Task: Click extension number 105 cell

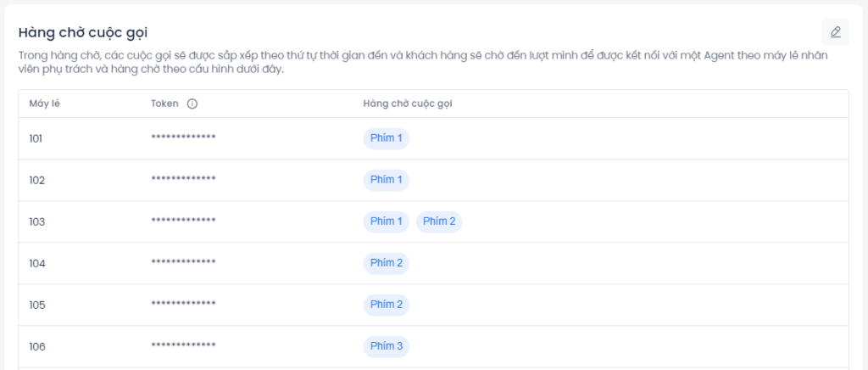Action: [36, 305]
